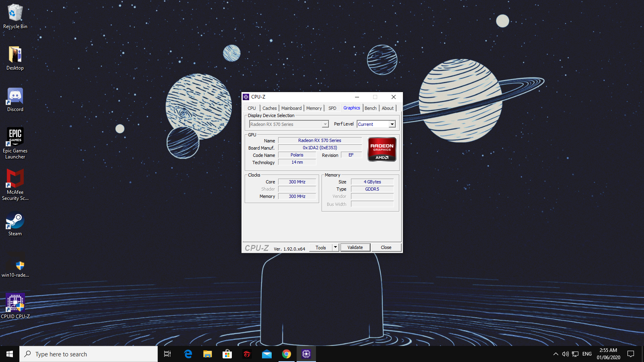Open the notification Action Center
The height and width of the screenshot is (362, 644).
(631, 354)
